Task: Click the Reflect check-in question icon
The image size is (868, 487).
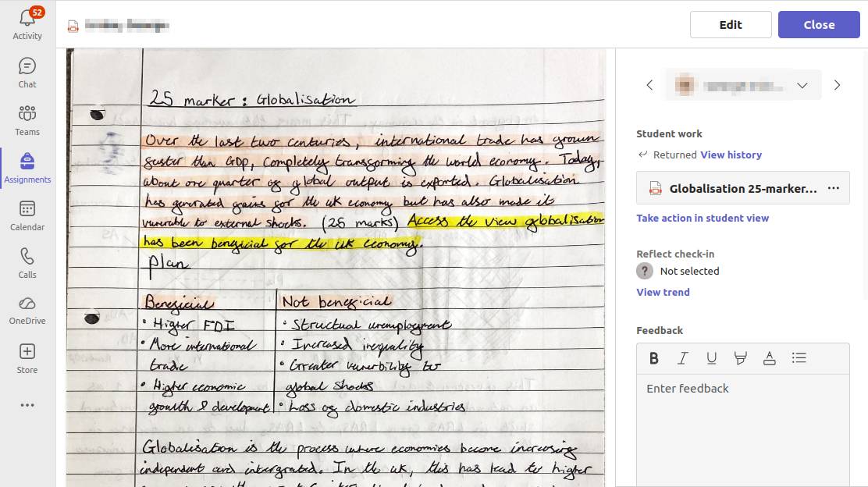Action: click(x=644, y=271)
